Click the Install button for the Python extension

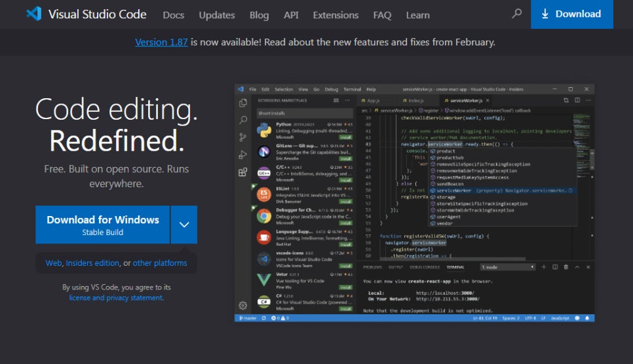pyautogui.click(x=345, y=137)
